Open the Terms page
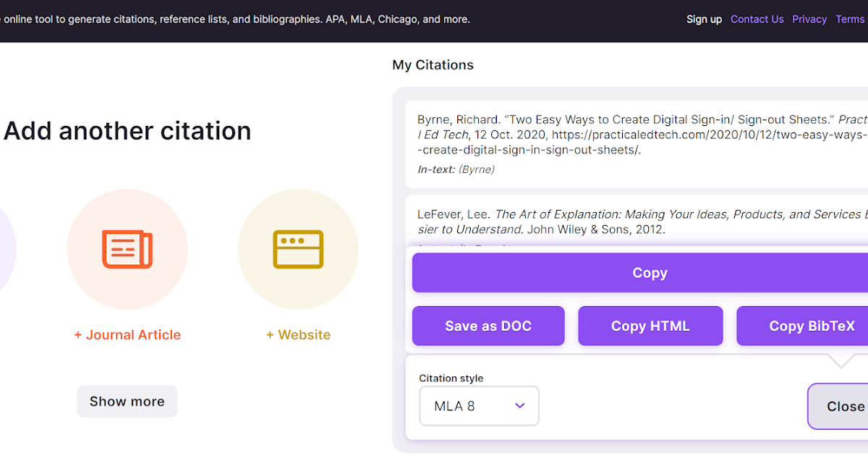 click(x=851, y=19)
